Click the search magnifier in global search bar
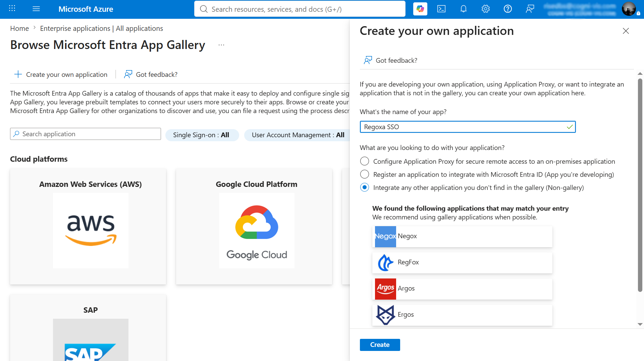This screenshot has width=644, height=361. click(204, 9)
